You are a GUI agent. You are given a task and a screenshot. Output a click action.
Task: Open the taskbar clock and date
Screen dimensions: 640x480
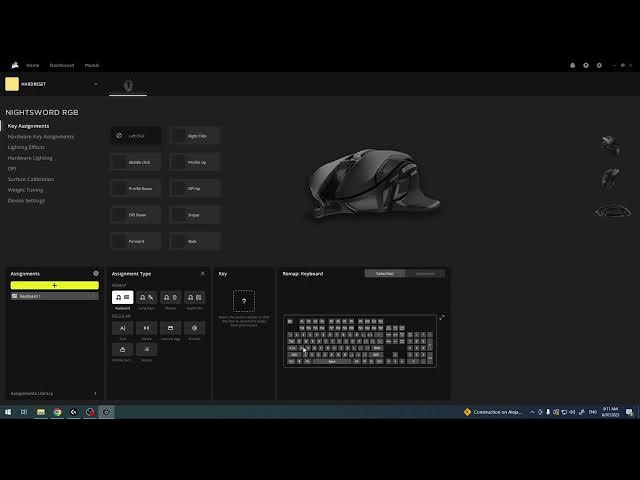[611, 412]
